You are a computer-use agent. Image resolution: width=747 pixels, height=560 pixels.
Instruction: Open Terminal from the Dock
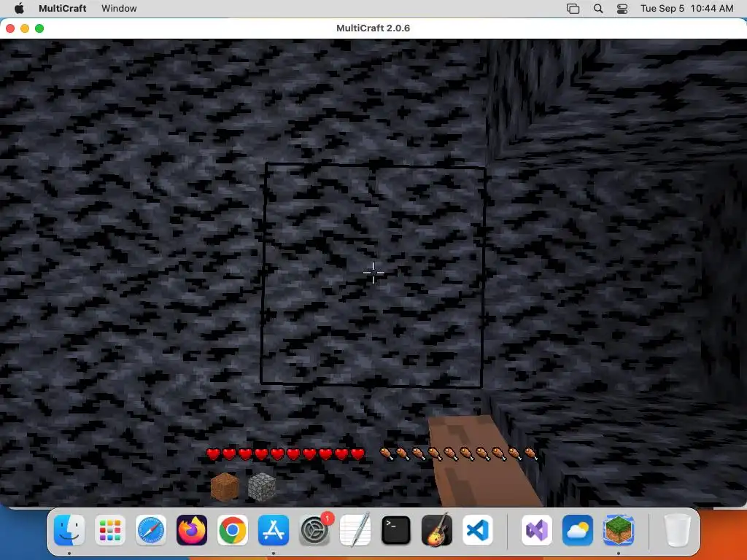(x=396, y=530)
